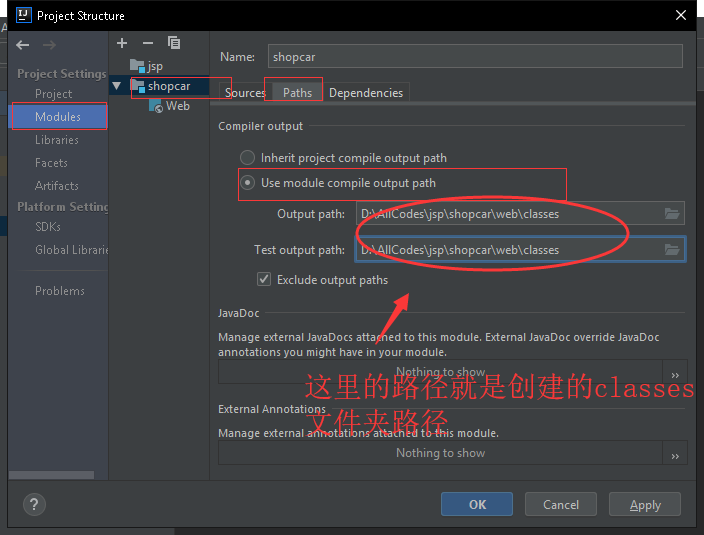Select Modules in Project Settings

[58, 117]
